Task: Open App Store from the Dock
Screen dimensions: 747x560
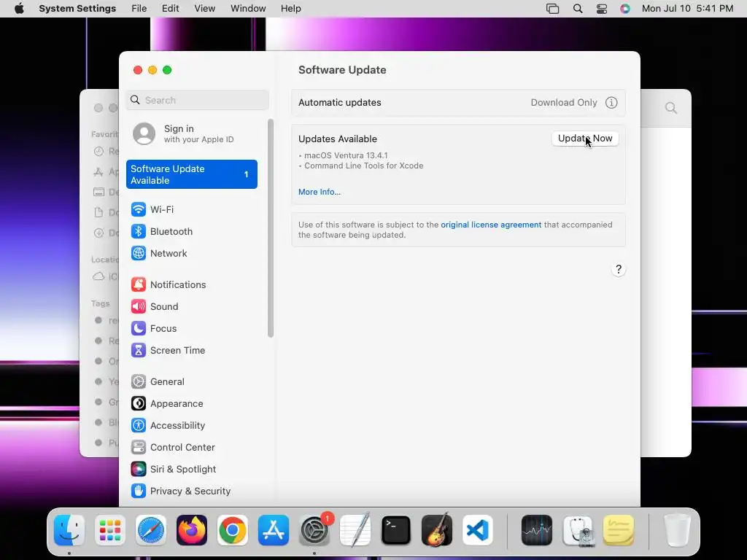Action: coord(274,530)
